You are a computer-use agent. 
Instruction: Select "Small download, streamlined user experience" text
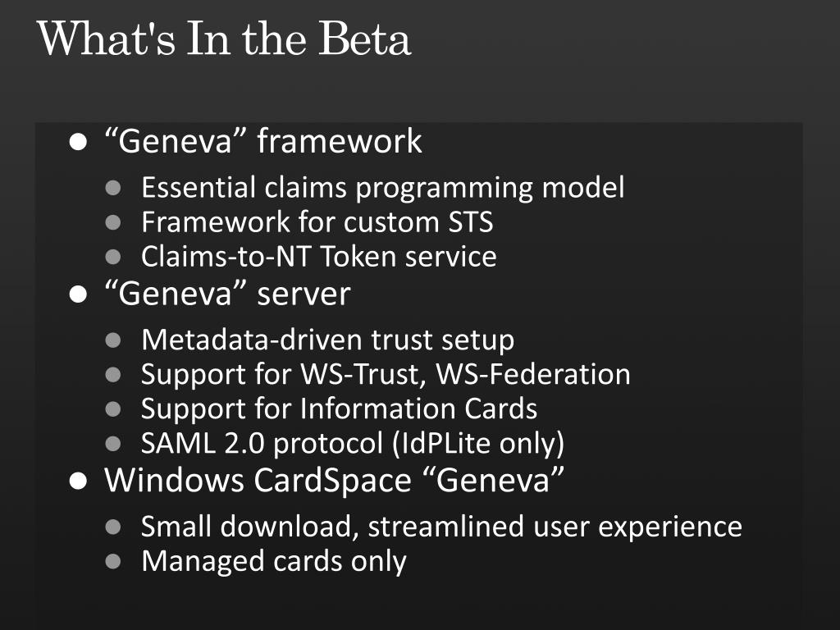click(x=442, y=527)
